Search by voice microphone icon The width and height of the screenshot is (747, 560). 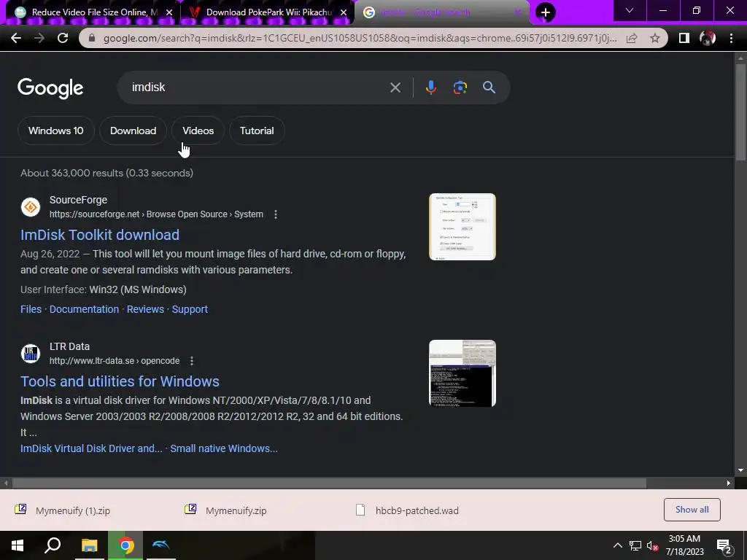point(430,87)
